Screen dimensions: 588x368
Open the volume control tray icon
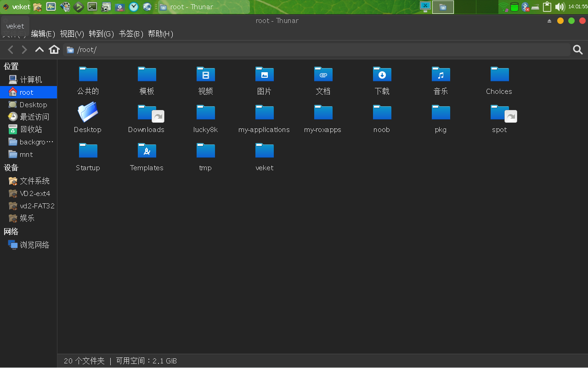(x=560, y=7)
